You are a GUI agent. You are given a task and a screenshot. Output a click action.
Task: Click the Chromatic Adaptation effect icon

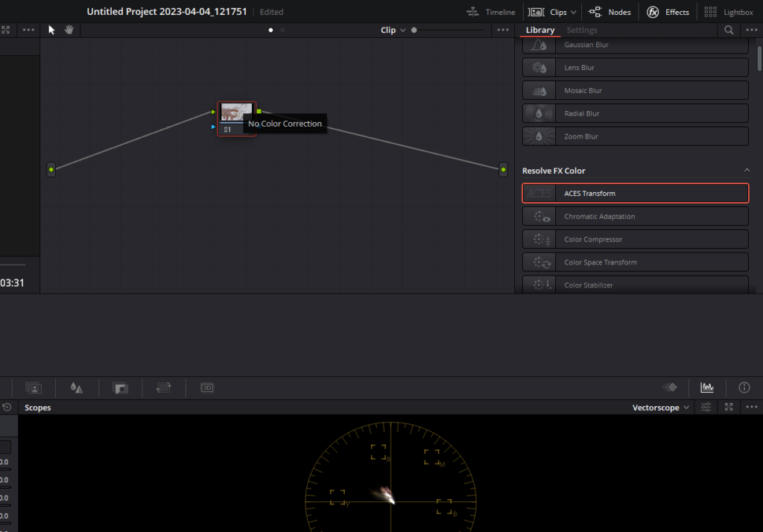click(x=540, y=217)
